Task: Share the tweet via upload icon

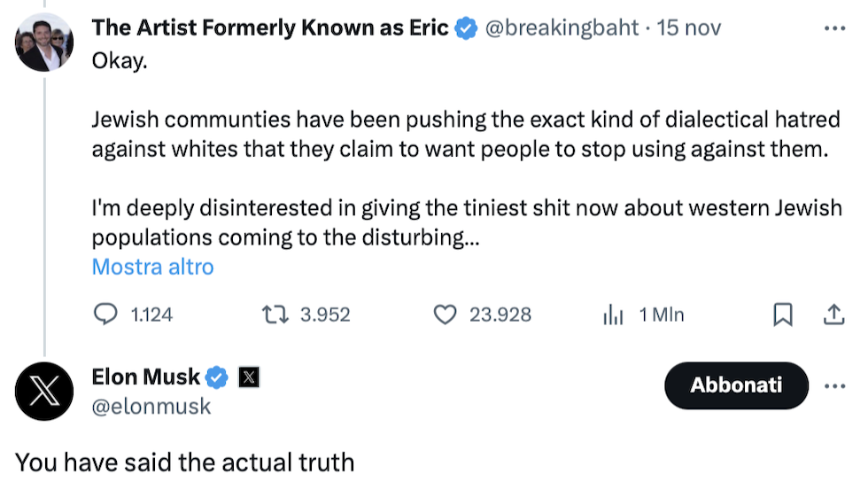Action: tap(833, 315)
